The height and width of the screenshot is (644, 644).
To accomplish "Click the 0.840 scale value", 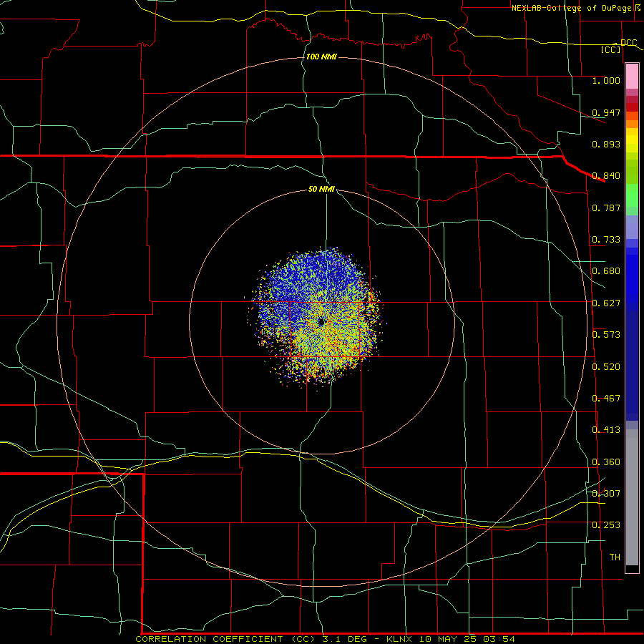I will [606, 176].
